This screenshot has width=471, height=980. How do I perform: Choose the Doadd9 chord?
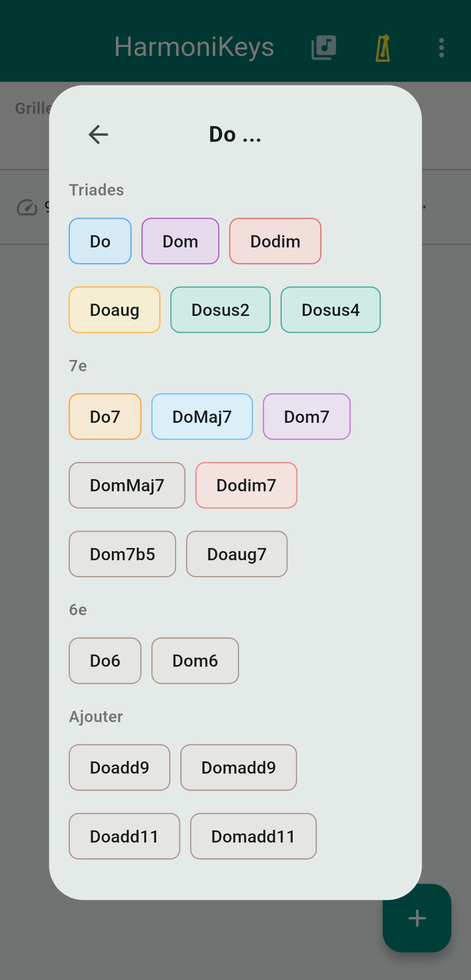coord(119,768)
